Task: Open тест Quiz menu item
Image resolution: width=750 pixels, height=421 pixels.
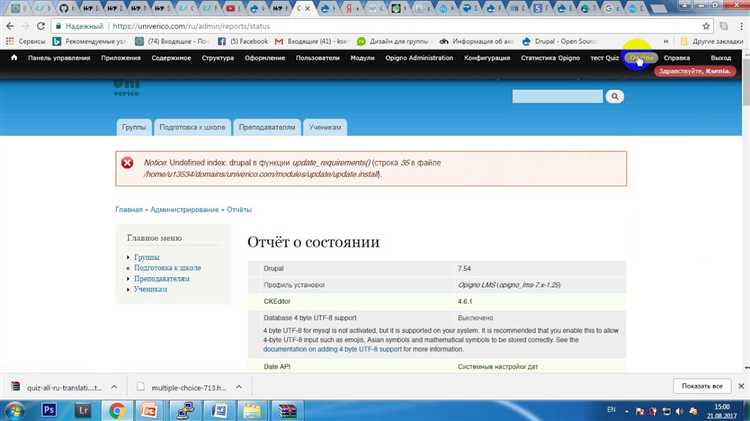Action: (605, 58)
